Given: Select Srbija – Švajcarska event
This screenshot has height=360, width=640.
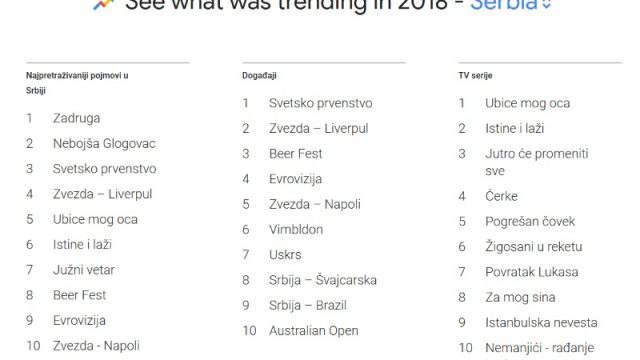Looking at the screenshot, I should click(322, 280).
